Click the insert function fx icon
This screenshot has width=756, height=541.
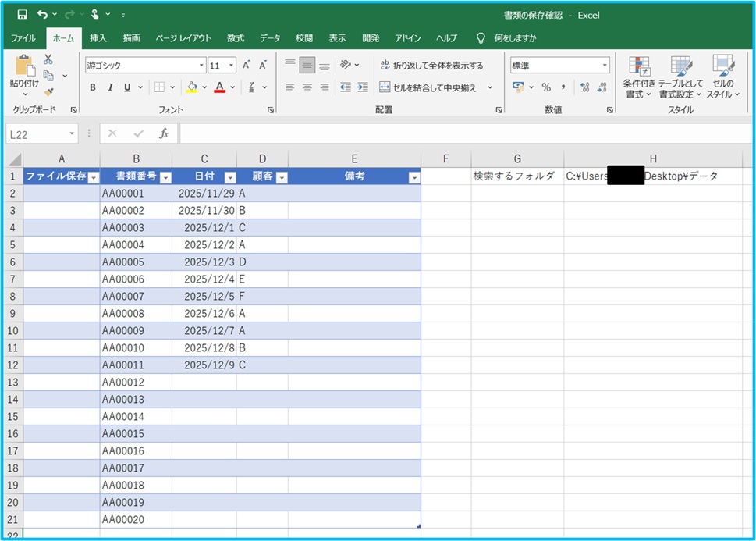pos(164,133)
